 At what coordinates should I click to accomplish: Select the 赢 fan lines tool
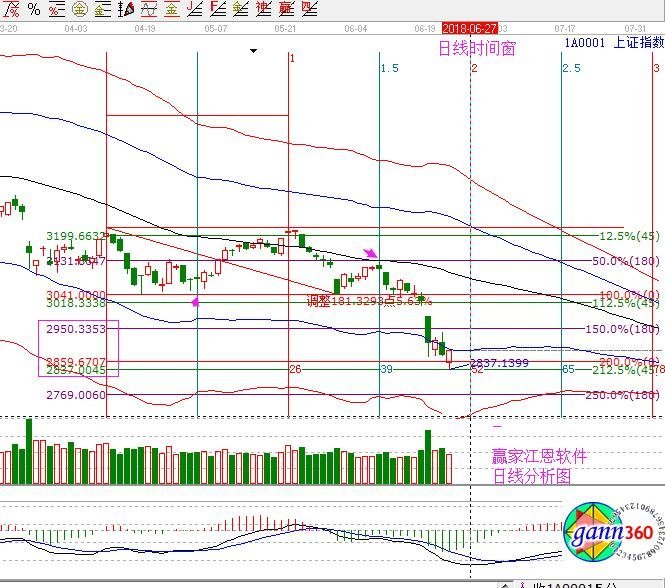(x=286, y=9)
